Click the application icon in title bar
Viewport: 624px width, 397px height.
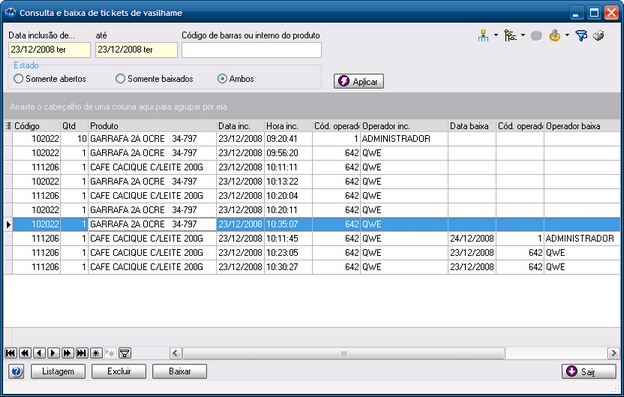coord(10,12)
